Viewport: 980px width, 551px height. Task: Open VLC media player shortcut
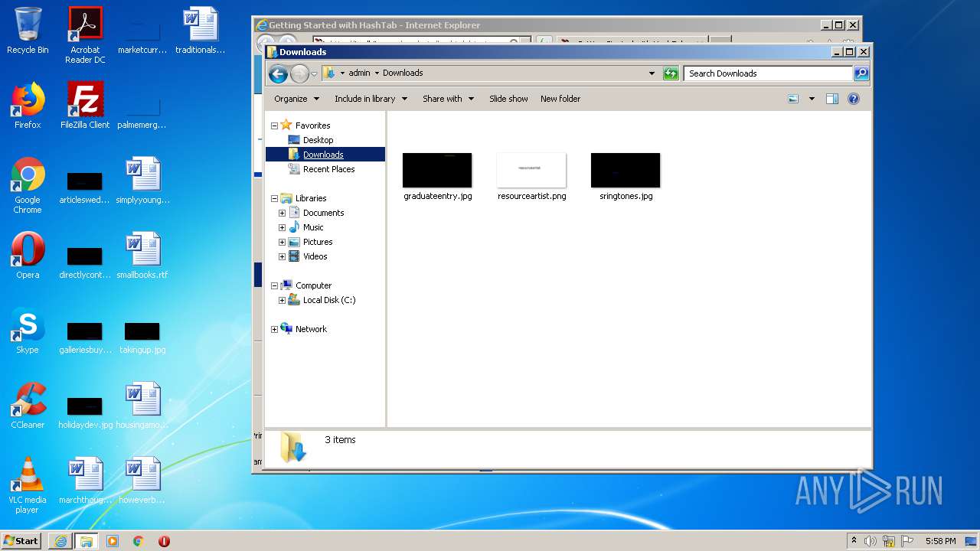pos(28,485)
